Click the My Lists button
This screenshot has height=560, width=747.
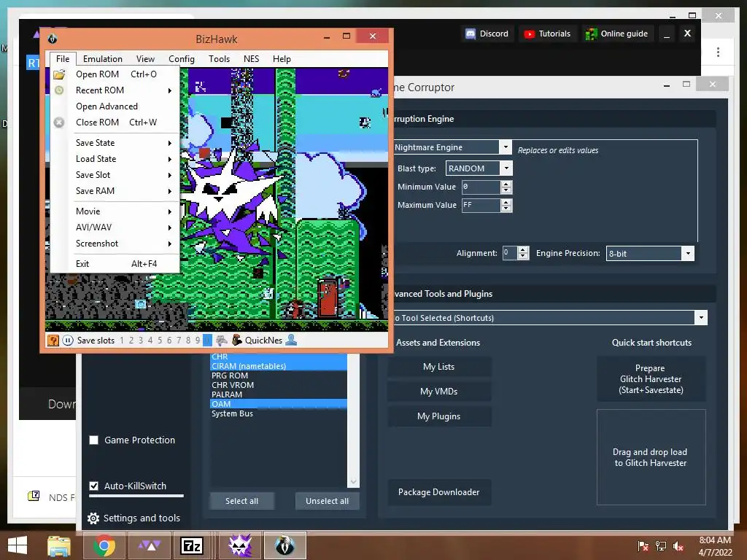438,367
